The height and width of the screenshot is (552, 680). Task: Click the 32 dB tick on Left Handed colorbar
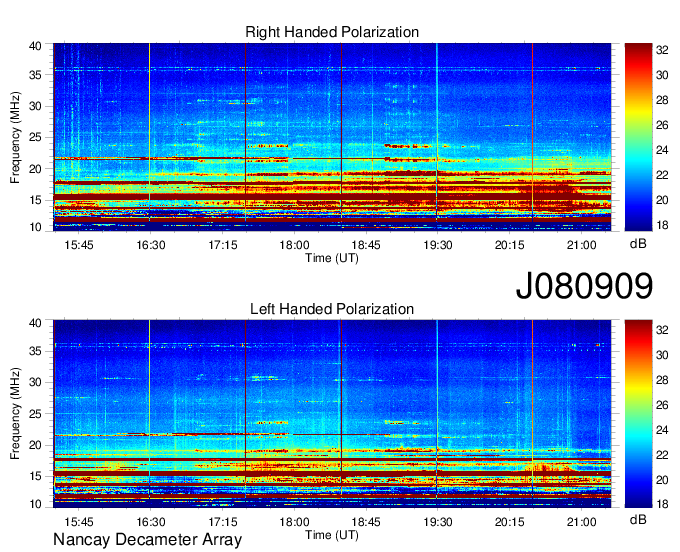tap(662, 330)
